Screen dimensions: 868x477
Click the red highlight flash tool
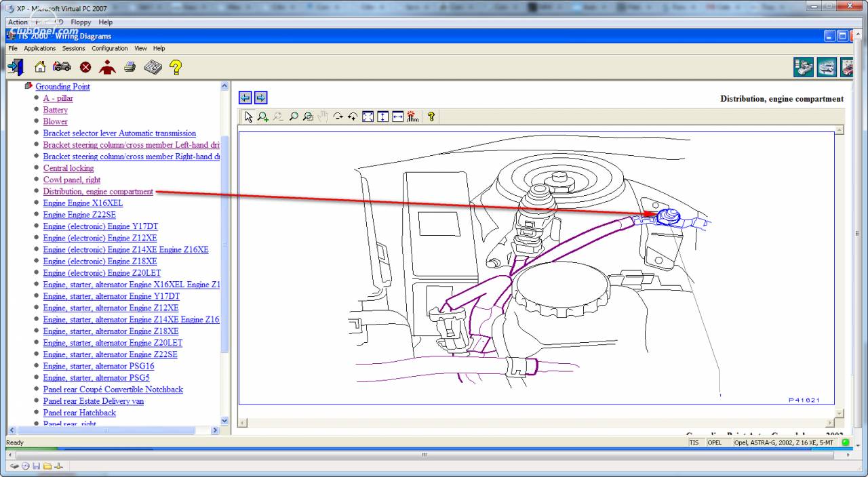click(x=413, y=117)
